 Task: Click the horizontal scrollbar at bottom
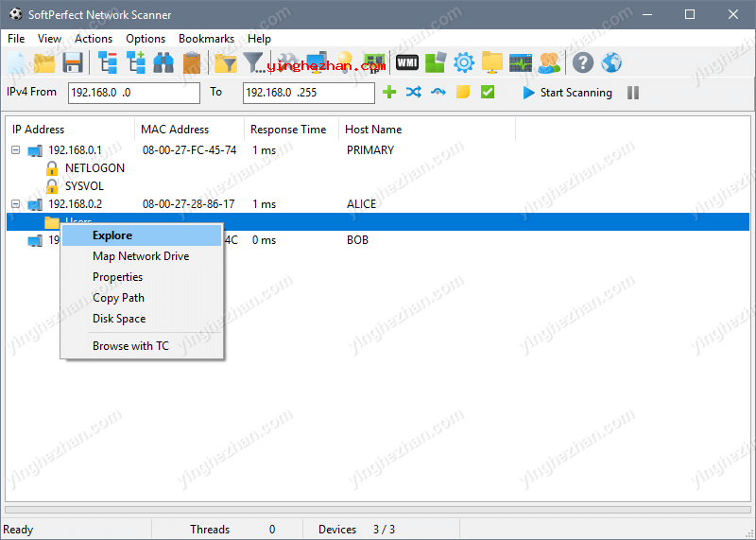coord(378,510)
